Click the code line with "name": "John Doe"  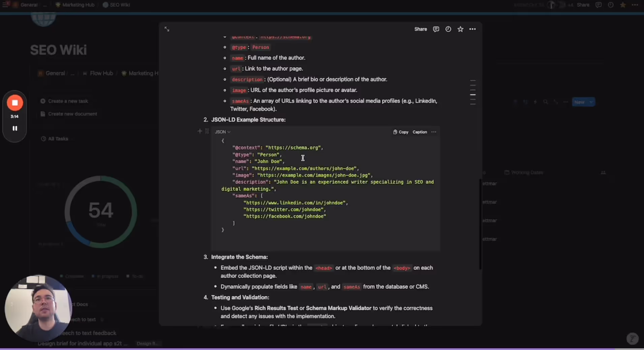258,161
